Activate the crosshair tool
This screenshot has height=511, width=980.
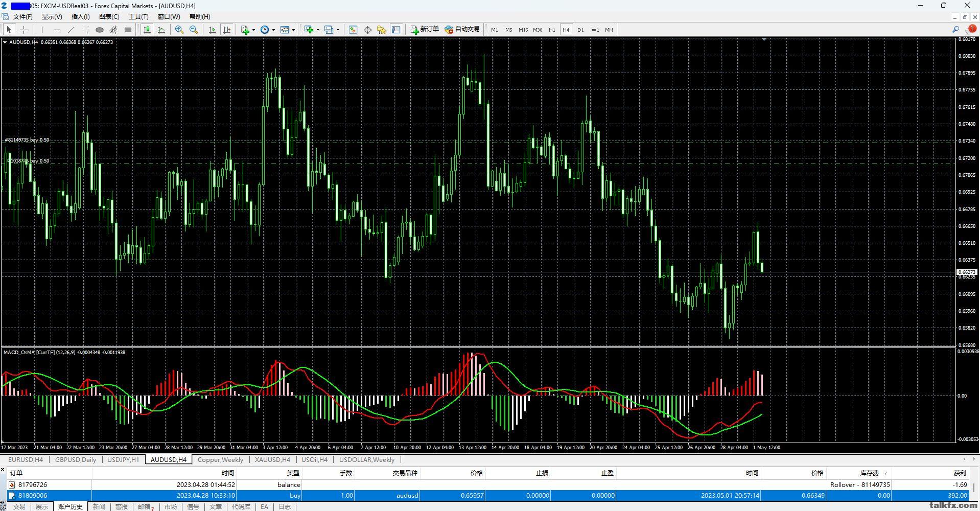tap(24, 30)
